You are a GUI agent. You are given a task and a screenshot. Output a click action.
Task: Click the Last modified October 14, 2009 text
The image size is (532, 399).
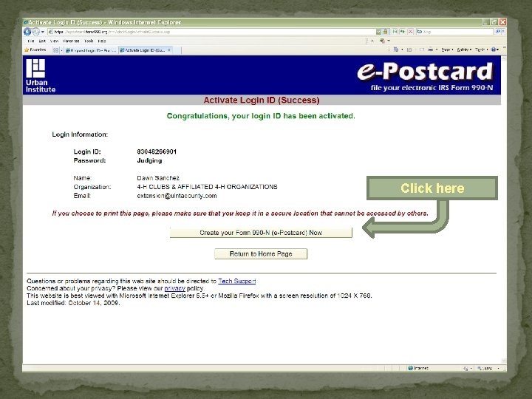click(73, 303)
